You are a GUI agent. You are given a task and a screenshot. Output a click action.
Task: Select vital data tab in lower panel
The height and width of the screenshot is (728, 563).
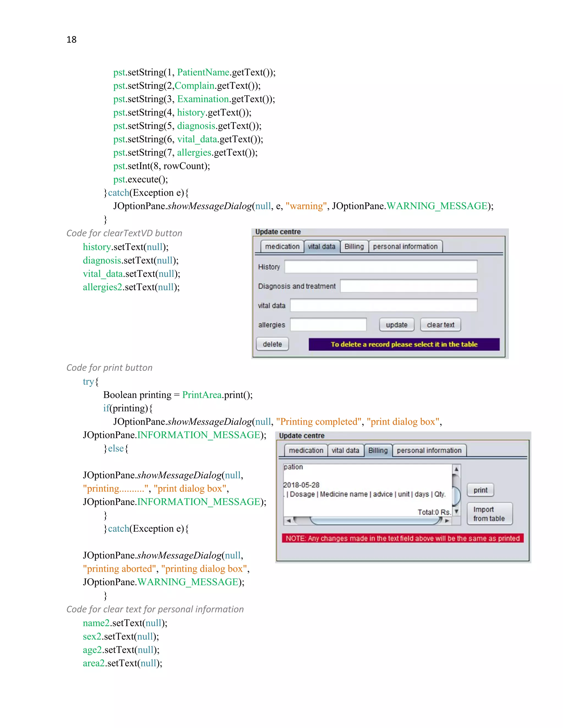tap(345, 451)
